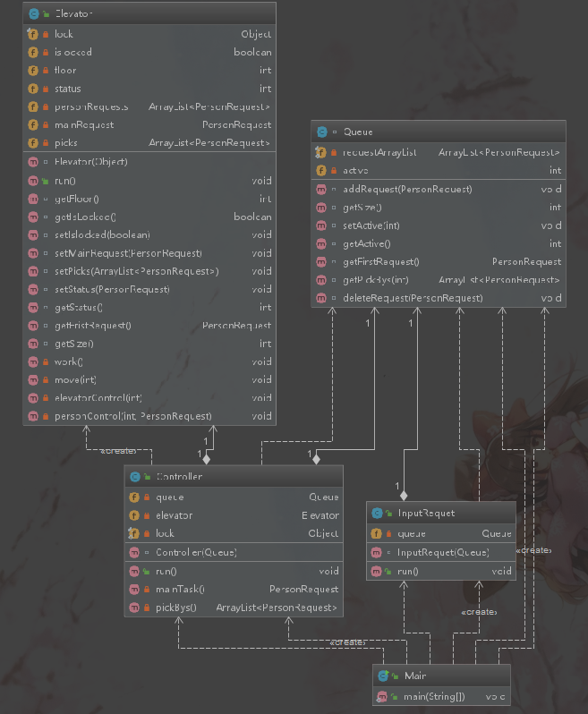
Task: Select the Main class name in header
Action: (415, 676)
